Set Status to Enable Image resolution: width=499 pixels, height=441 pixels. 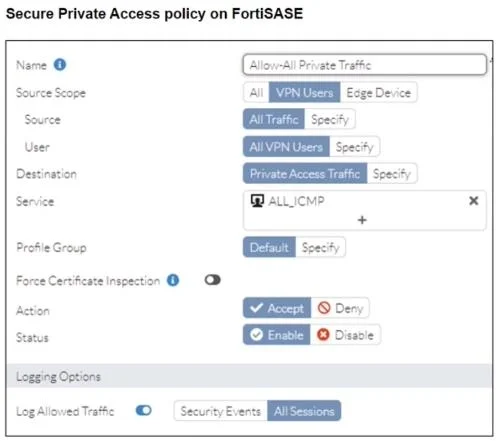[277, 335]
